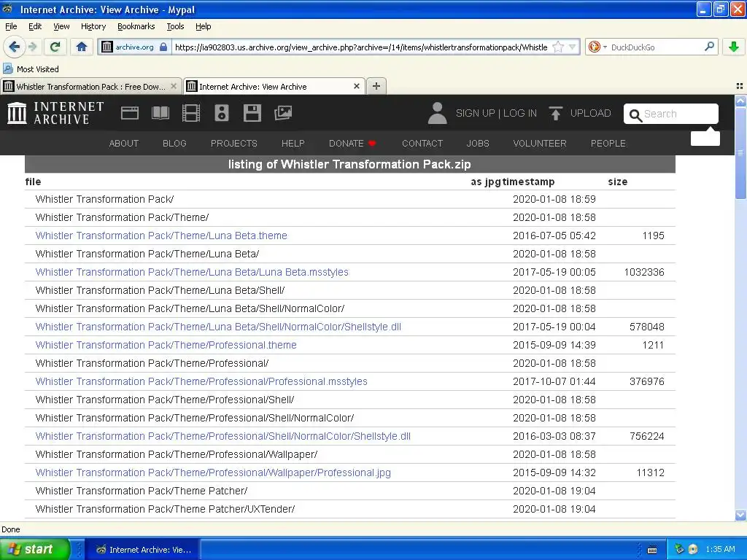Screen dimensions: 747x560
Task: Open the Audio speaker icon
Action: [222, 113]
